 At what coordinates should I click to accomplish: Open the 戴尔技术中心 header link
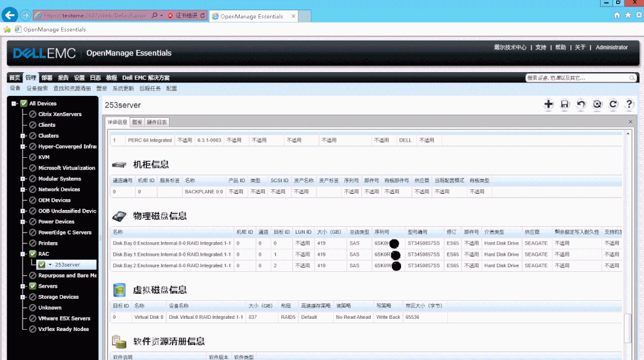coord(510,47)
